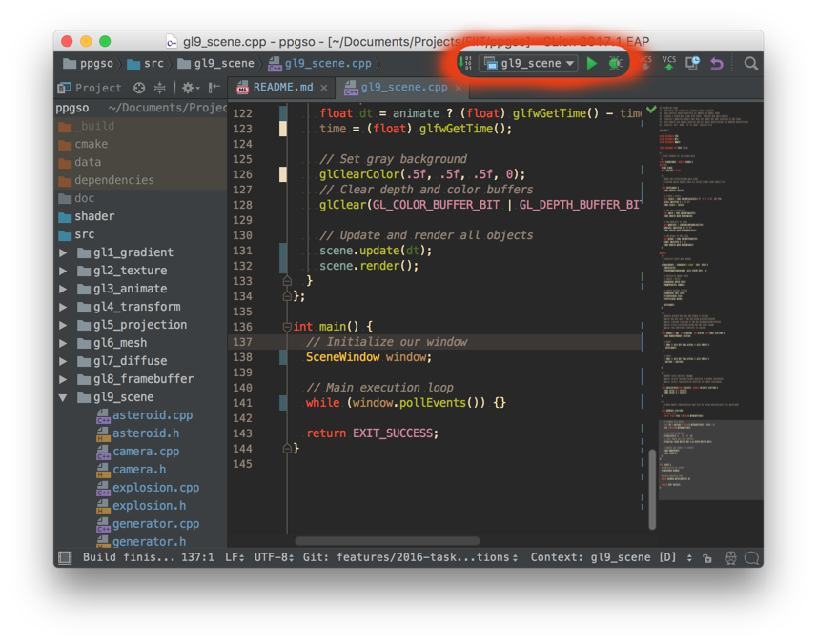Image resolution: width=817 pixels, height=644 pixels.
Task: Click the speech bubble icon in status bar
Action: [751, 558]
